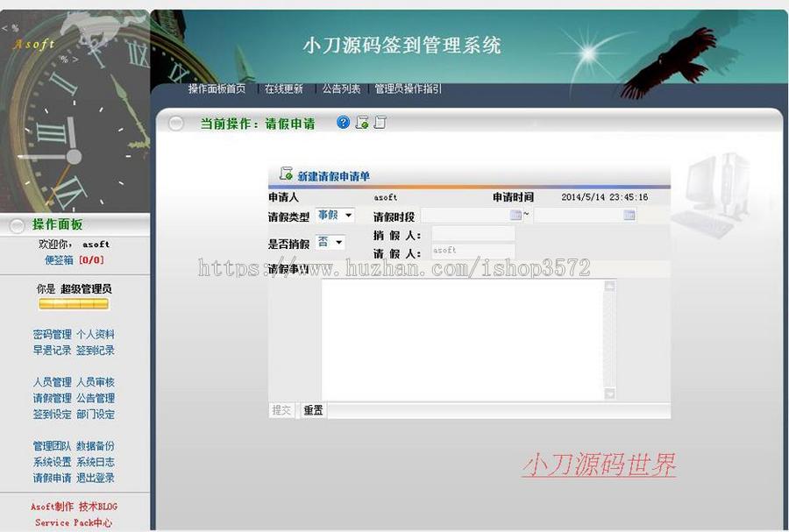
Task: Open calendar picker for leave end date
Action: point(629,216)
